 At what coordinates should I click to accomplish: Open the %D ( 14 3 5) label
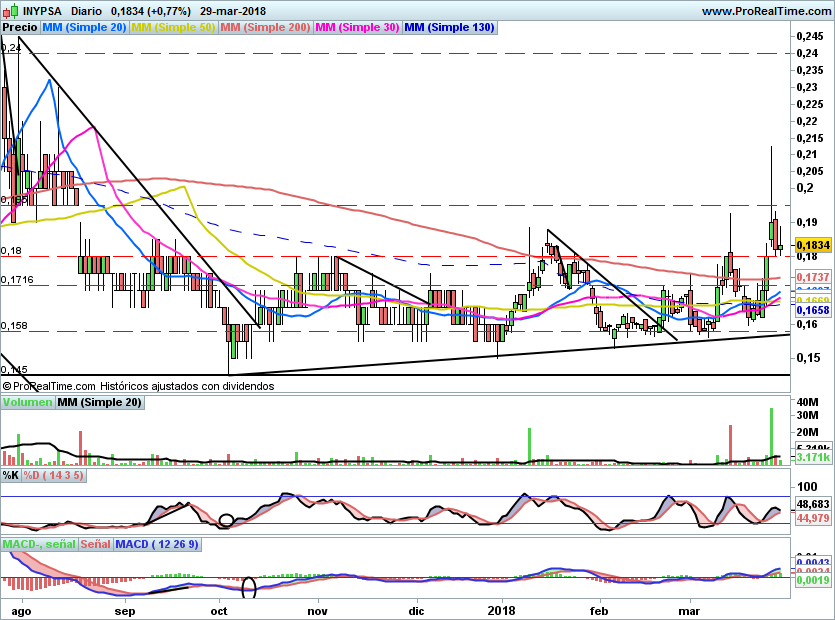53,475
